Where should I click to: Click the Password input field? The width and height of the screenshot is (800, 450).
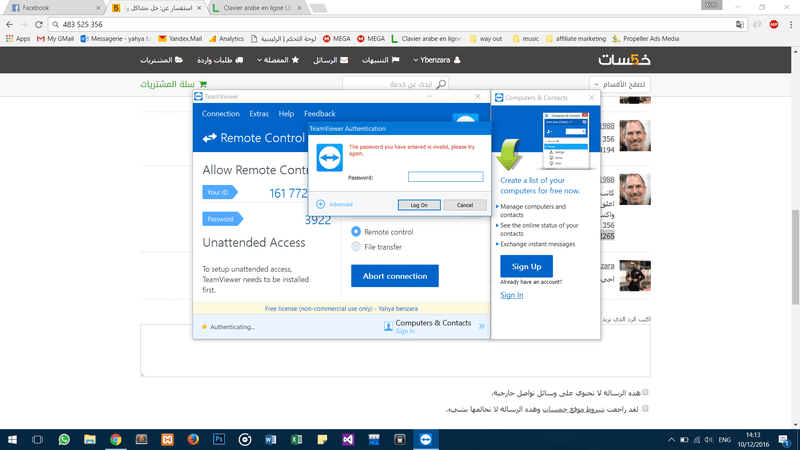coord(445,177)
